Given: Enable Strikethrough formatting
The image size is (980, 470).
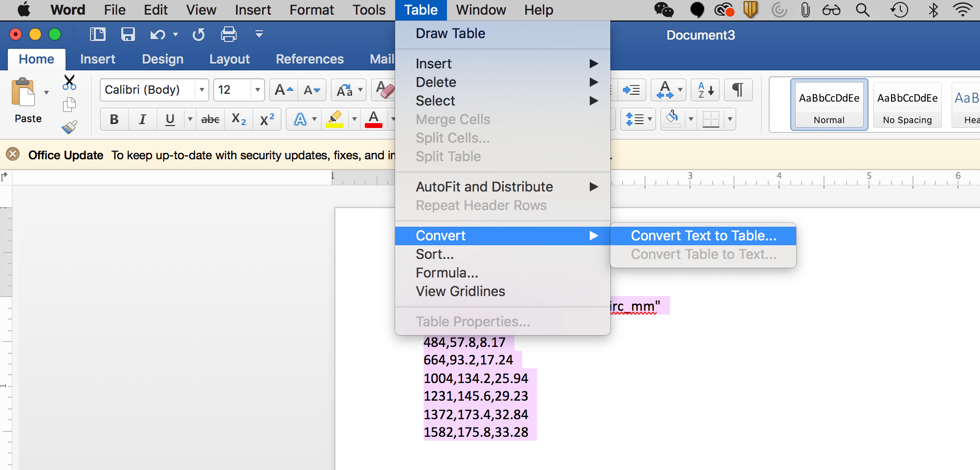Looking at the screenshot, I should [x=210, y=119].
